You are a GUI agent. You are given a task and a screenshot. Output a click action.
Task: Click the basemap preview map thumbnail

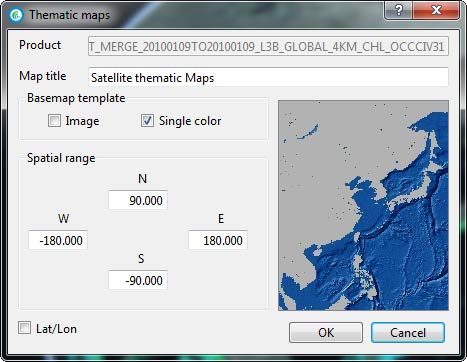pyautogui.click(x=364, y=205)
